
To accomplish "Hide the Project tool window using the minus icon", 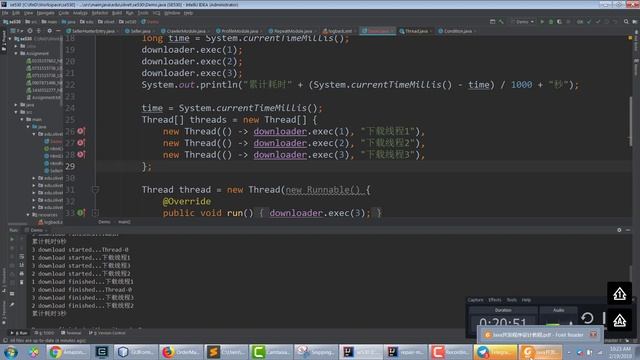I will point(58,31).
